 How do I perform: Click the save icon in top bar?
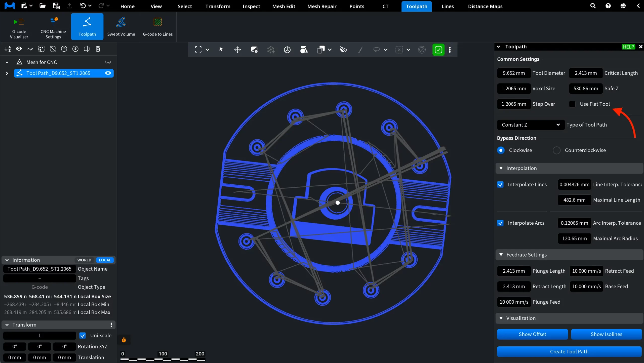coord(56,6)
